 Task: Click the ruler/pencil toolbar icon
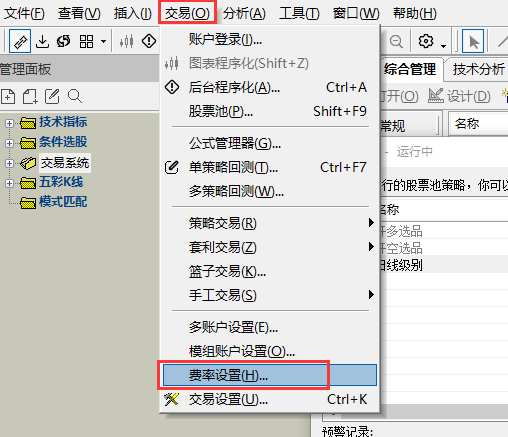20,41
